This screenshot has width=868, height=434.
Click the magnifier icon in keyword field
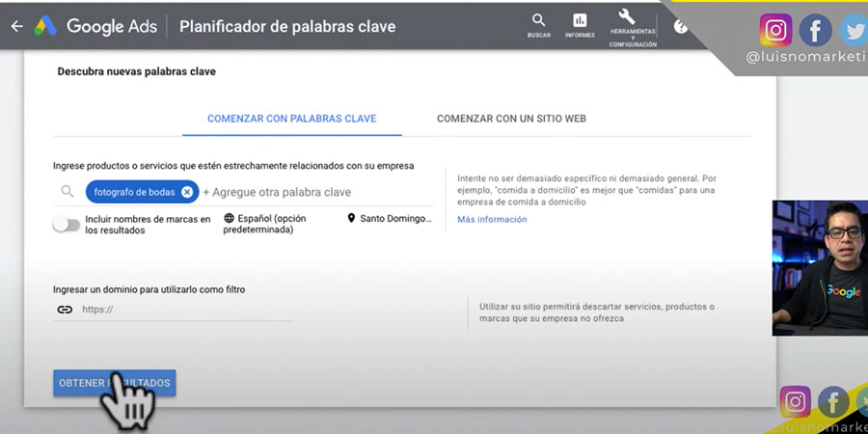click(67, 192)
